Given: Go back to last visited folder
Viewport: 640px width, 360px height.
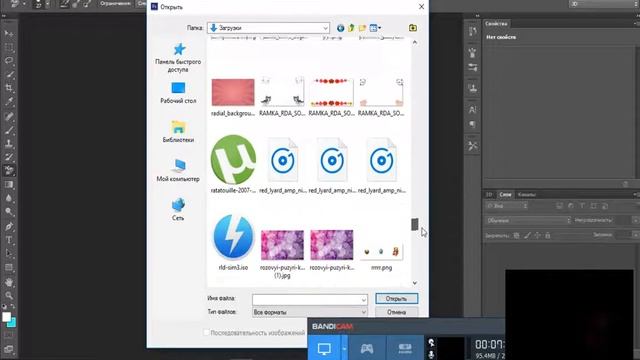Looking at the screenshot, I should [340, 28].
